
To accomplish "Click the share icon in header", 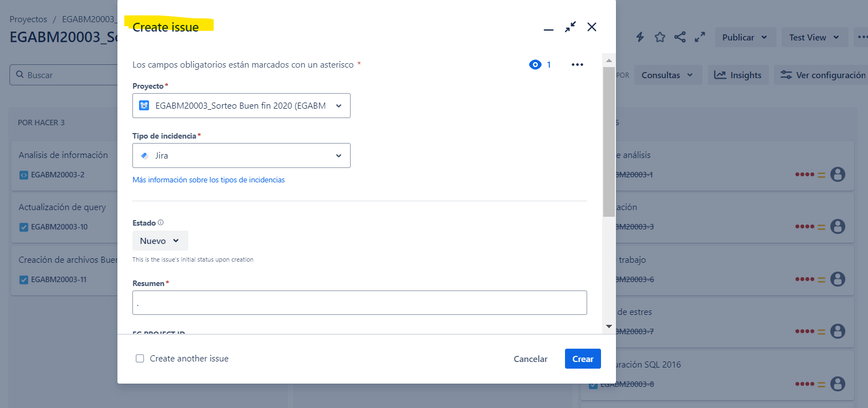I will point(680,37).
